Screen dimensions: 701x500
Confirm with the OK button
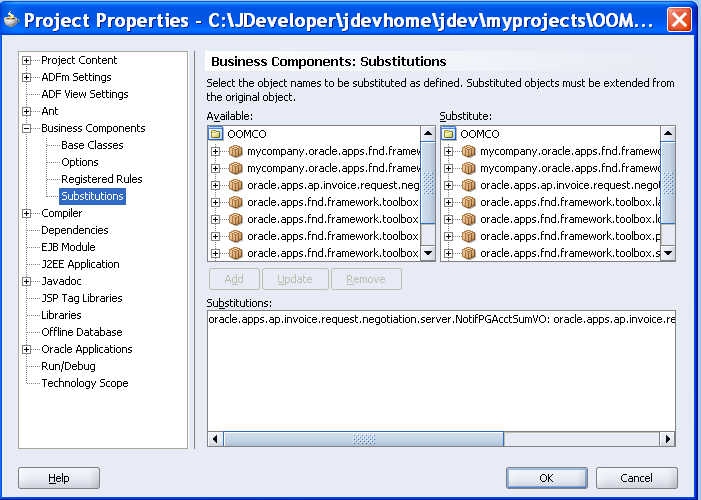pyautogui.click(x=546, y=478)
